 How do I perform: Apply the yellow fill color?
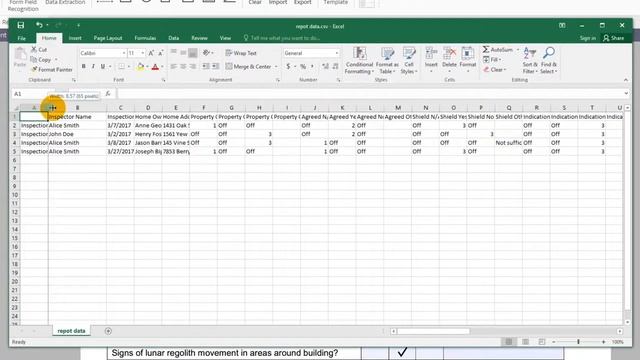click(x=140, y=67)
